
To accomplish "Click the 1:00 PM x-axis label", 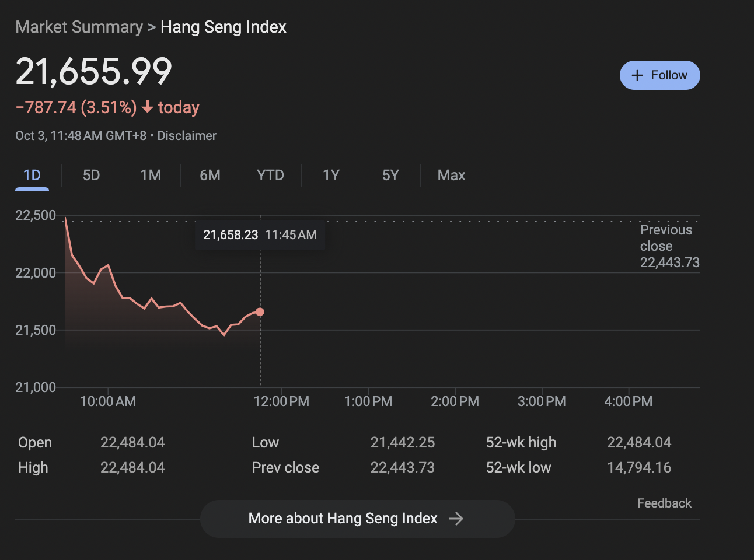I will (x=368, y=401).
